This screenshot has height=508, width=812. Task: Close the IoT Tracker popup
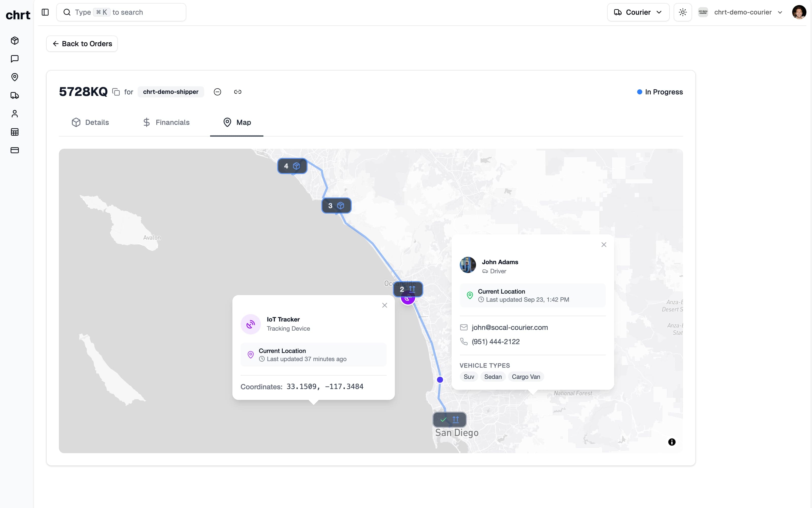(384, 305)
